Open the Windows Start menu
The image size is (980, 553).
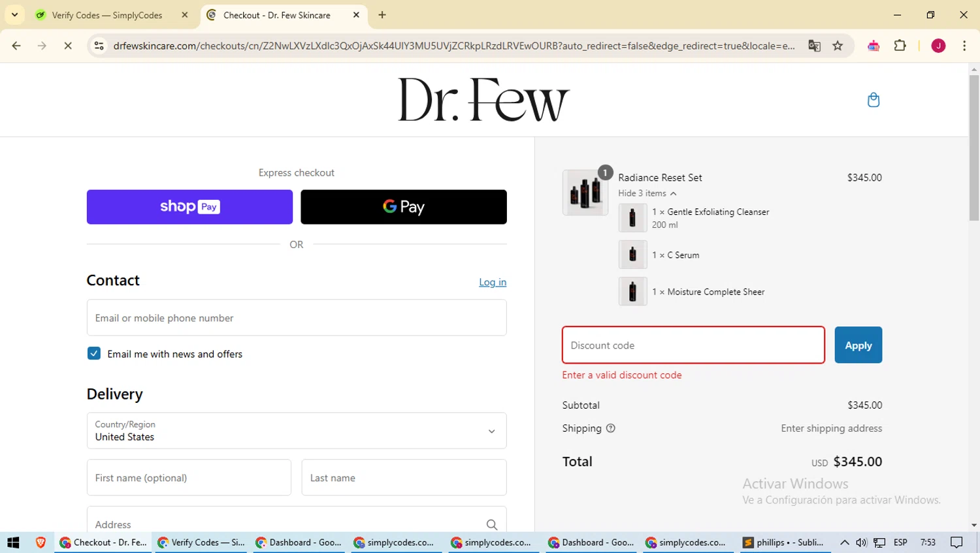13,543
